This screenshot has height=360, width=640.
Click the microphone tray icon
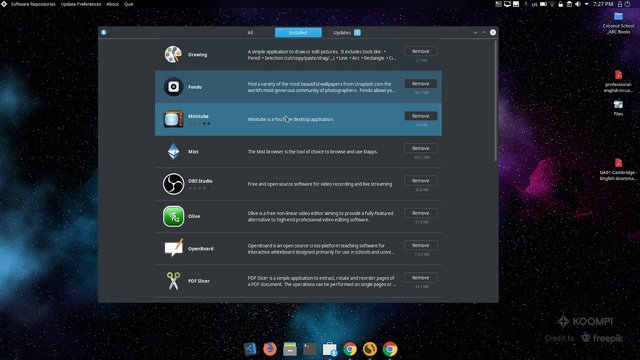coord(526,4)
